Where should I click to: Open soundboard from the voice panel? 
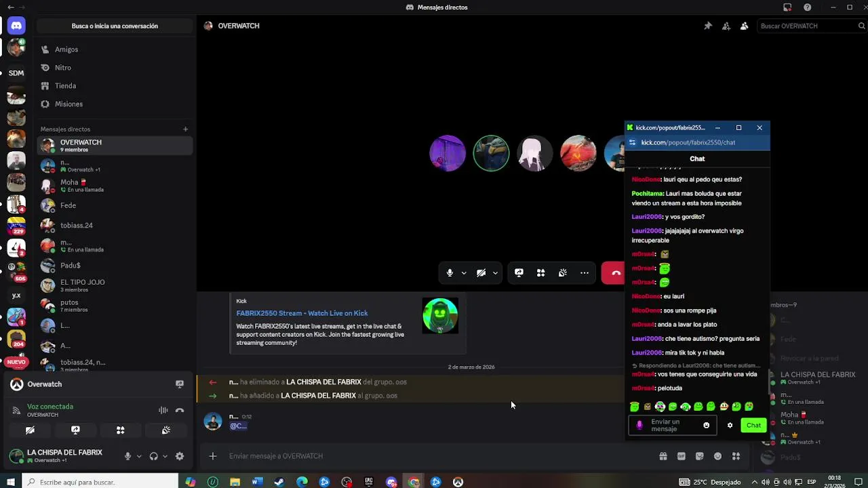pyautogui.click(x=166, y=430)
